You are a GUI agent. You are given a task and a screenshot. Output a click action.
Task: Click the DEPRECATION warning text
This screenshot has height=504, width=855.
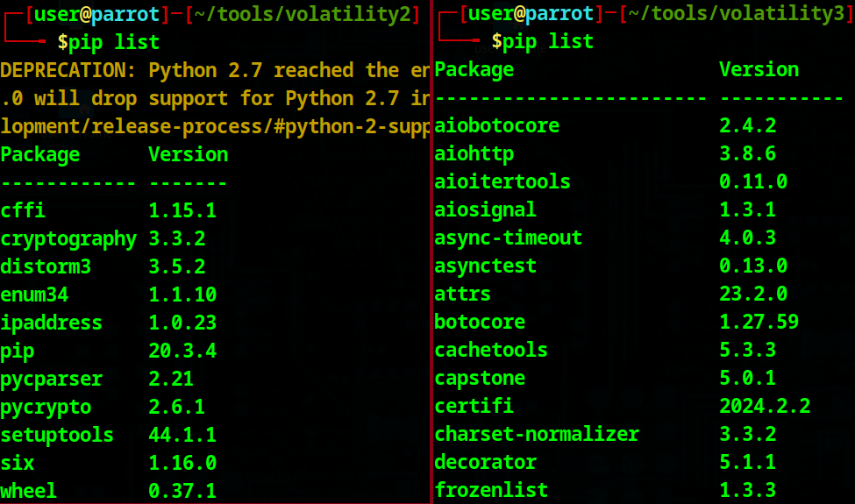point(215,99)
